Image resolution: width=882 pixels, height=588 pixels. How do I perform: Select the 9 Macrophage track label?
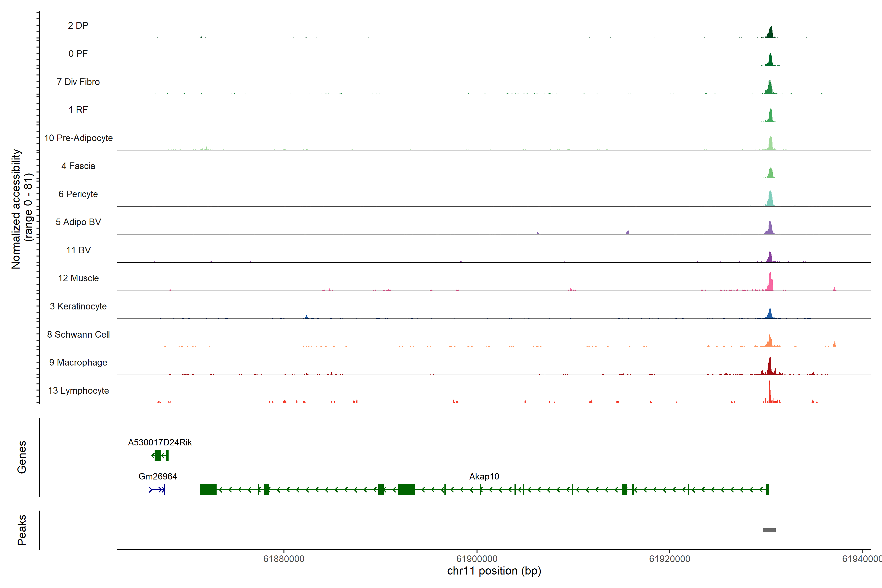pyautogui.click(x=78, y=363)
